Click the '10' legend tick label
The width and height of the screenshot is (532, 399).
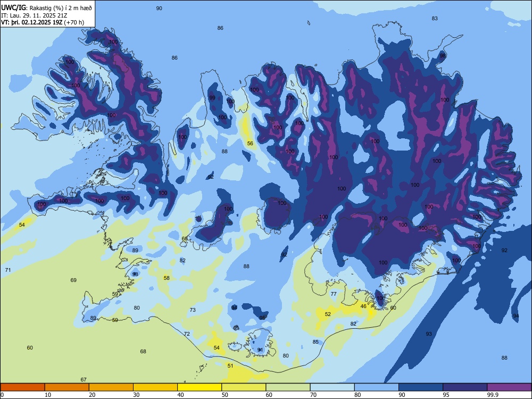48,395
